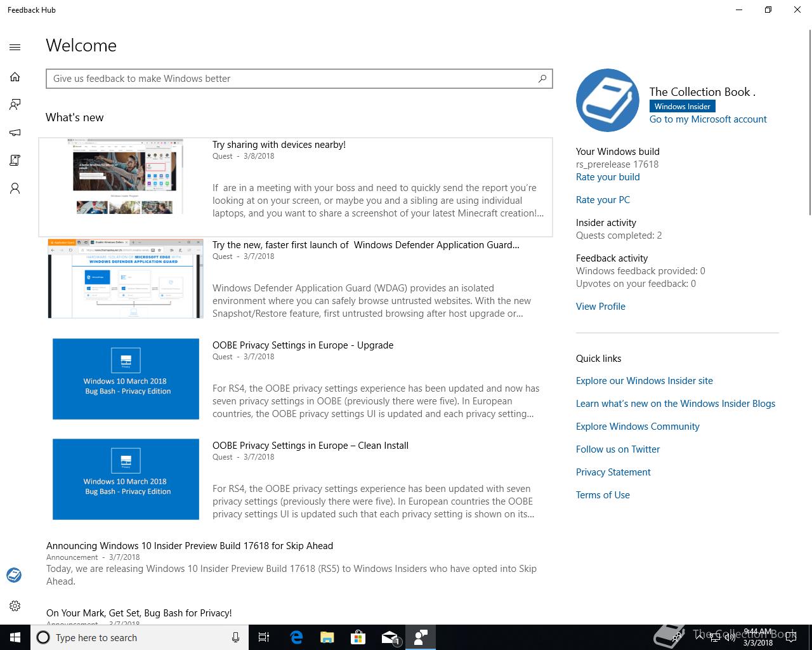812x650 pixels.
Task: Click the volume icon in system tray
Action: coord(730,637)
